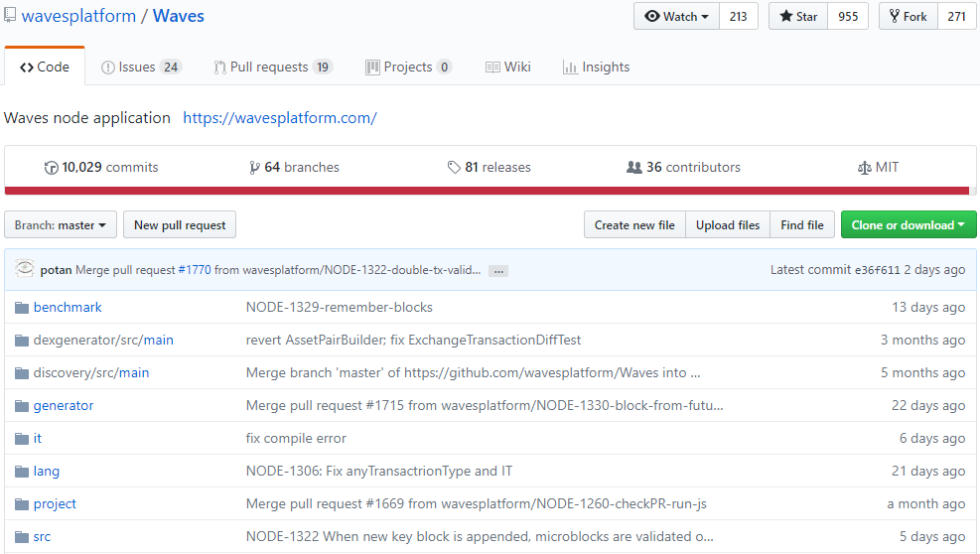Viewport: 980px width, 554px height.
Task: Click the New pull request button
Action: coord(180,224)
